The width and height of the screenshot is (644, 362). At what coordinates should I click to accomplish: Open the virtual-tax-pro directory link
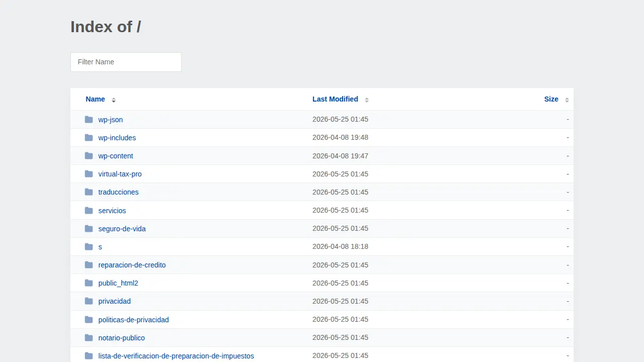coord(120,174)
